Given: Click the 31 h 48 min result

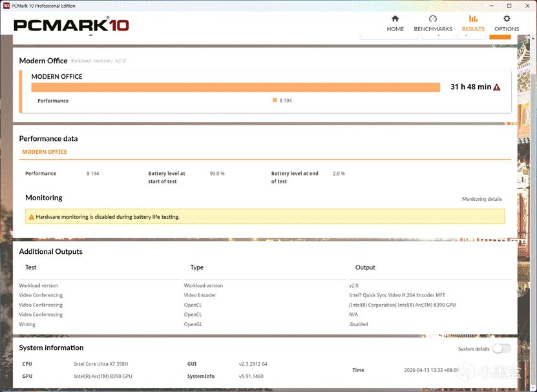Looking at the screenshot, I should click(470, 87).
